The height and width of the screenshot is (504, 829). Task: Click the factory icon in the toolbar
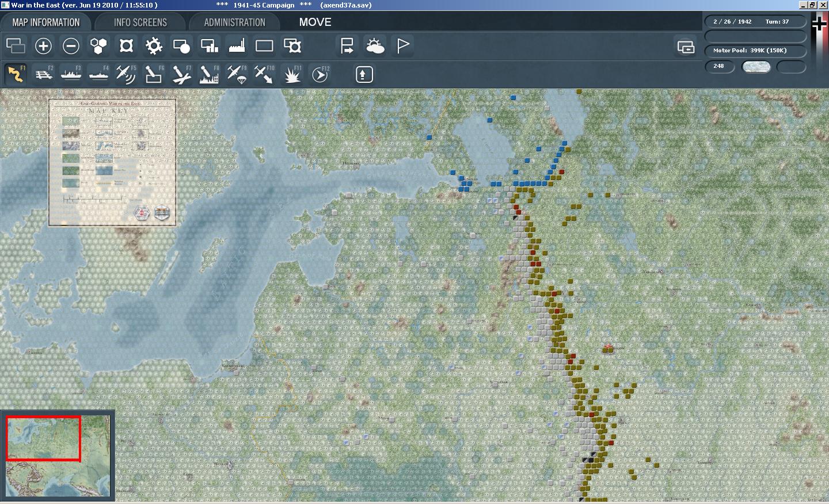pyautogui.click(x=237, y=45)
